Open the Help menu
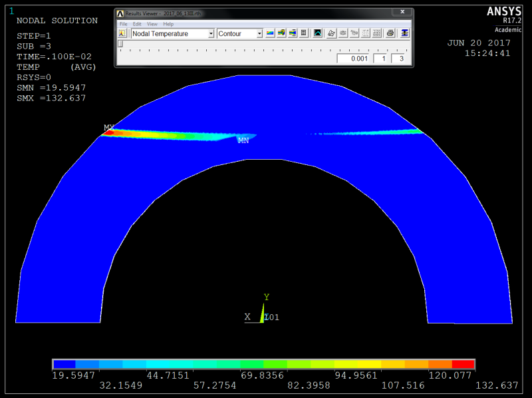Viewport: 532px width, 398px height. tap(168, 24)
